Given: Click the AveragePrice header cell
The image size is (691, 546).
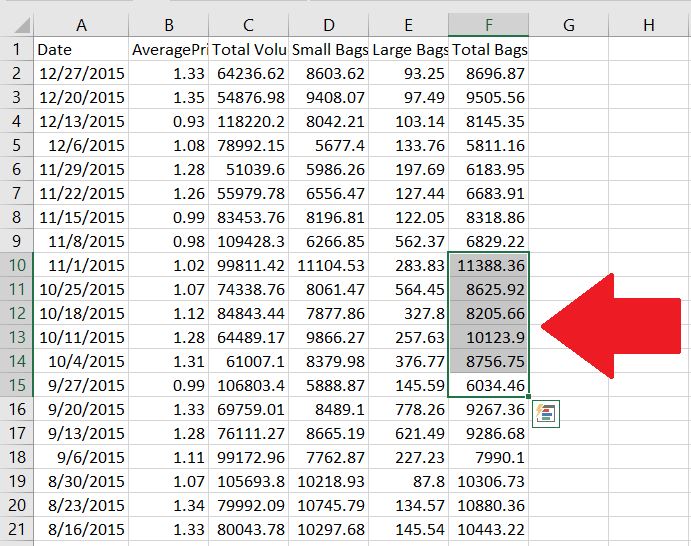Looking at the screenshot, I should coord(168,49).
